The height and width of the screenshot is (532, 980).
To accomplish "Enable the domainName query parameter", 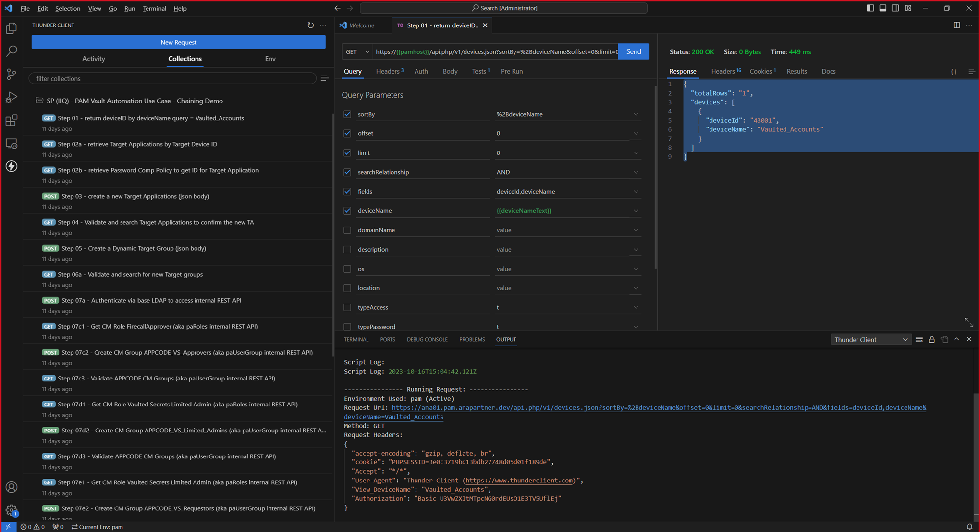I will [347, 230].
